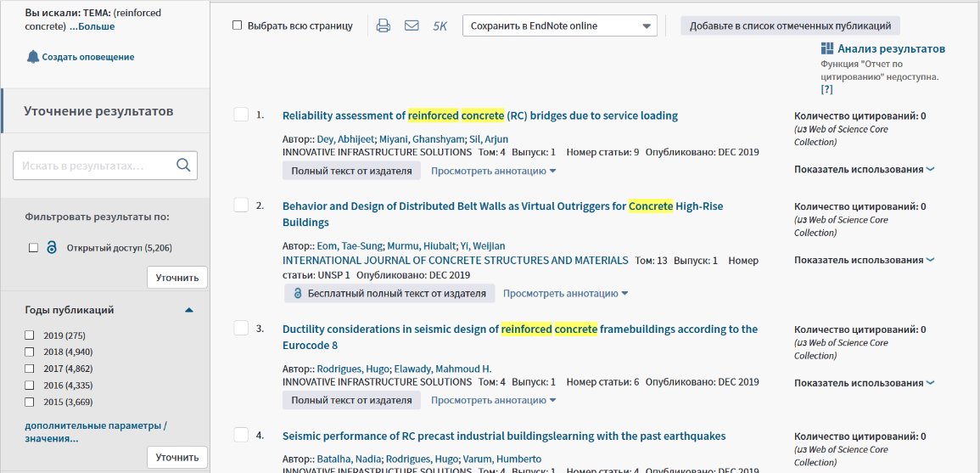Click author Yi, Weijian
Viewport: 980px width, 473px height.
482,246
